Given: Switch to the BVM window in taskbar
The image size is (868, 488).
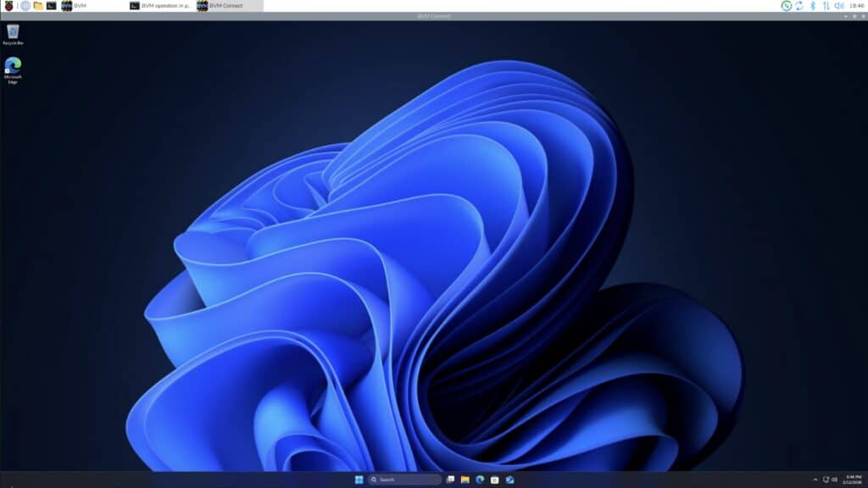Looking at the screenshot, I should pos(75,6).
